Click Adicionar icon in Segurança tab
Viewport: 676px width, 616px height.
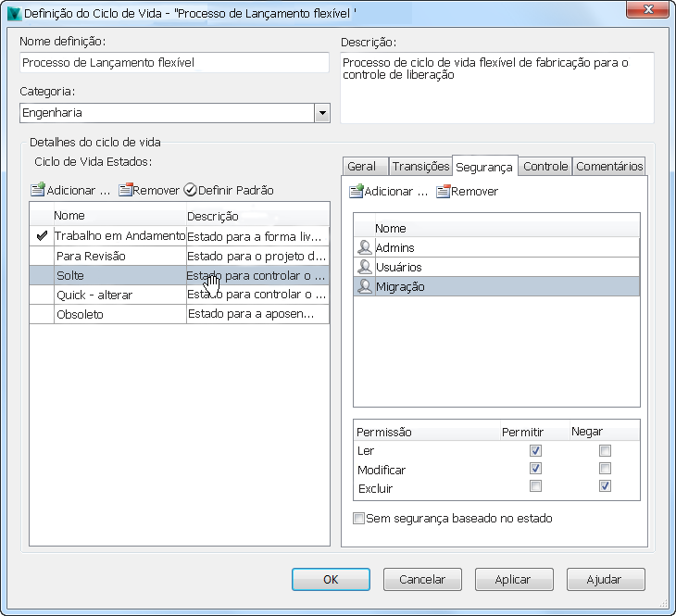[x=357, y=191]
